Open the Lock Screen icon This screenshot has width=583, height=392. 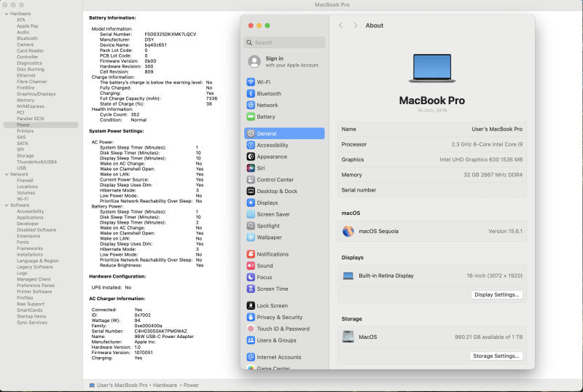251,305
